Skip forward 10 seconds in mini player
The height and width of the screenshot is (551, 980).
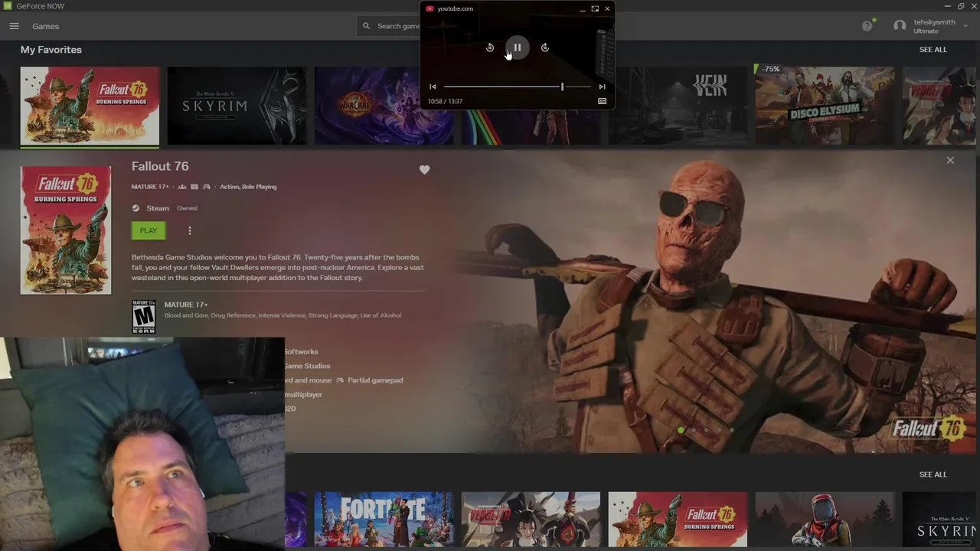point(544,47)
